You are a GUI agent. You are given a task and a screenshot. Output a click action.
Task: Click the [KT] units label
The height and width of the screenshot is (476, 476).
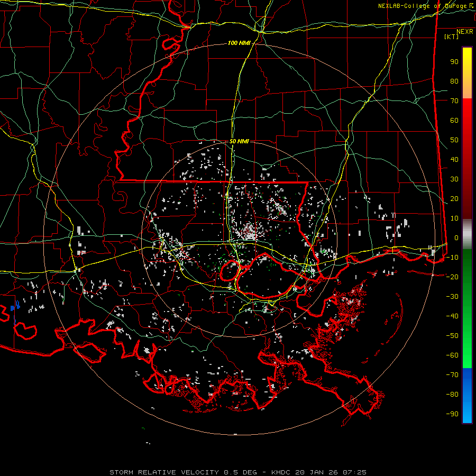pyautogui.click(x=452, y=36)
